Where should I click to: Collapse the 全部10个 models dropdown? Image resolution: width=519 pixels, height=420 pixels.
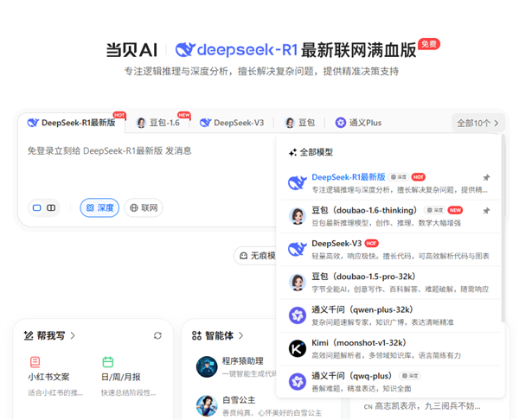478,123
